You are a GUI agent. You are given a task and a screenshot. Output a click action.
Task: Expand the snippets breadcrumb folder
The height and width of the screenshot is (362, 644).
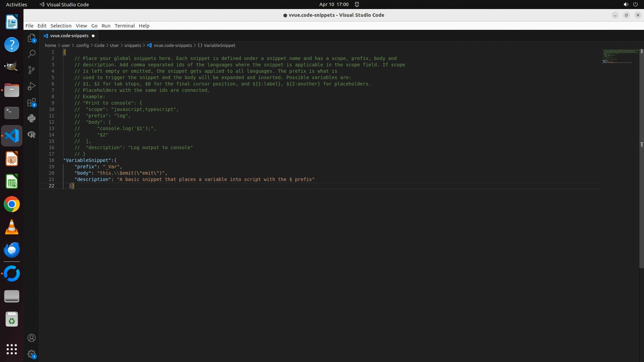click(x=132, y=45)
